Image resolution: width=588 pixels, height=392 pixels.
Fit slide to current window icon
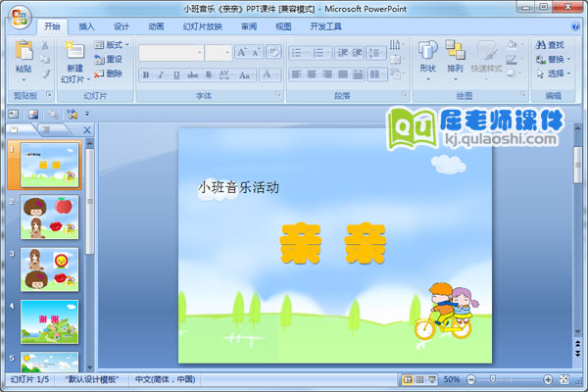point(564,380)
